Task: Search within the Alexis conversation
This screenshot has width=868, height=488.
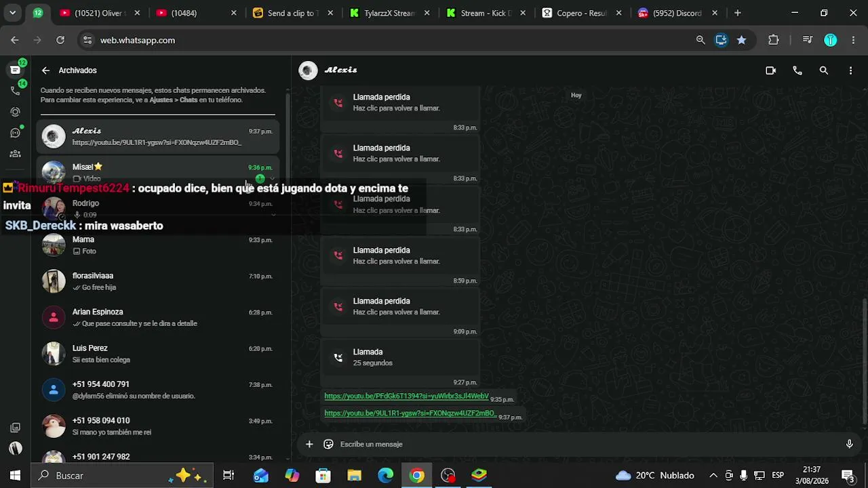Action: pos(824,70)
